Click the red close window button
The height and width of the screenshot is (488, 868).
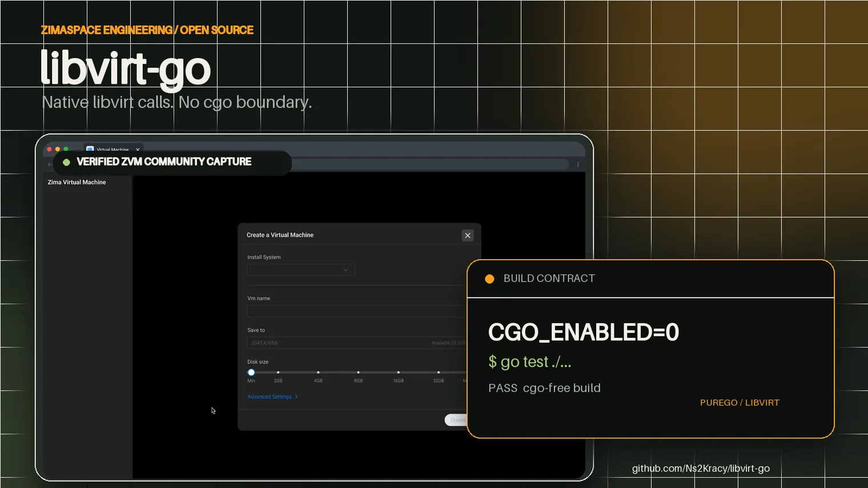coord(50,149)
